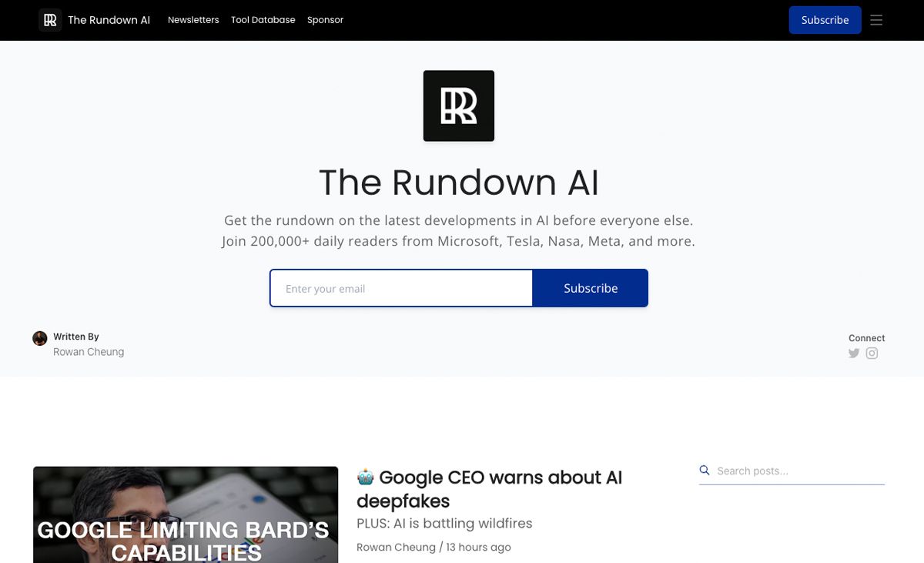Open the Google Limiting Bard's Capabilities thumbnail
The width and height of the screenshot is (924, 563).
point(186,514)
